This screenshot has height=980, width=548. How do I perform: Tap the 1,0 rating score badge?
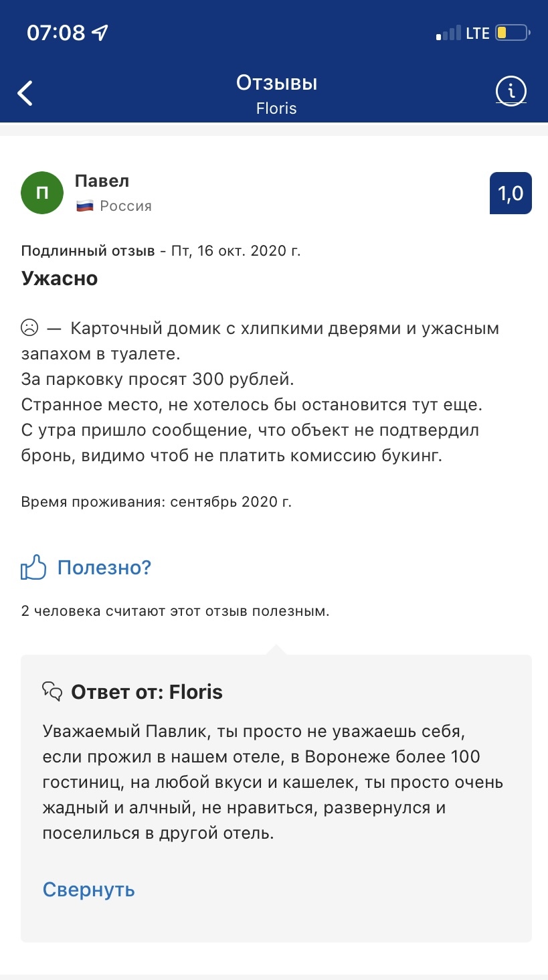(511, 193)
